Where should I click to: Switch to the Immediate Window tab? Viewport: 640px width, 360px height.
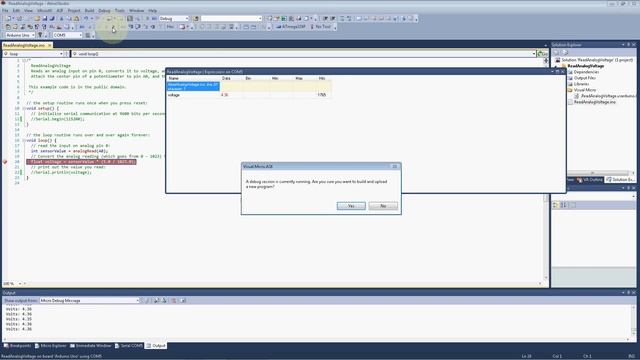91,346
